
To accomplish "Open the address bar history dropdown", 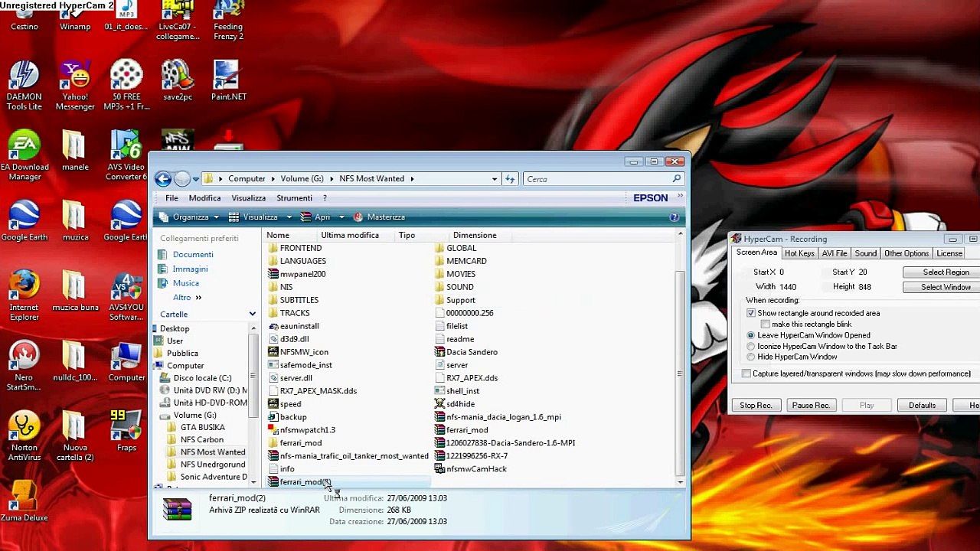I will (x=495, y=179).
